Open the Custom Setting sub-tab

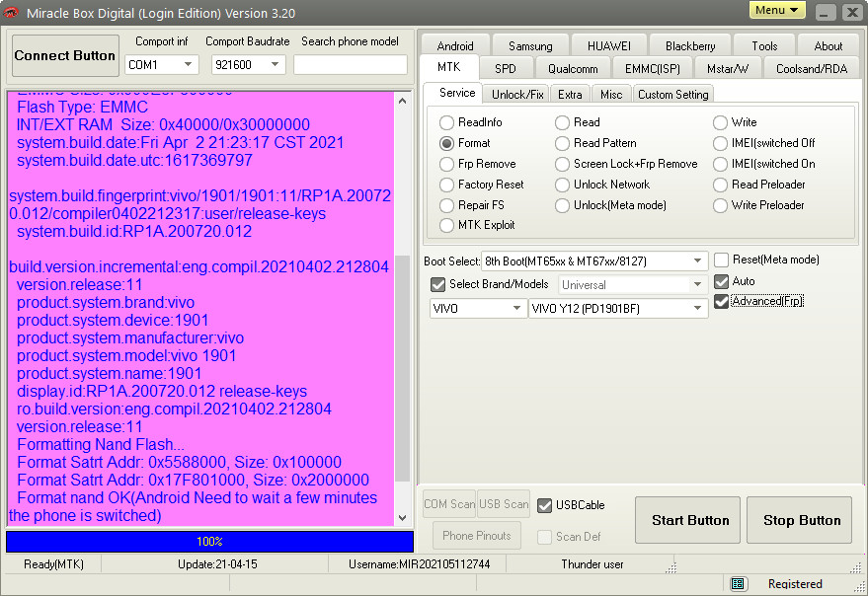(673, 95)
